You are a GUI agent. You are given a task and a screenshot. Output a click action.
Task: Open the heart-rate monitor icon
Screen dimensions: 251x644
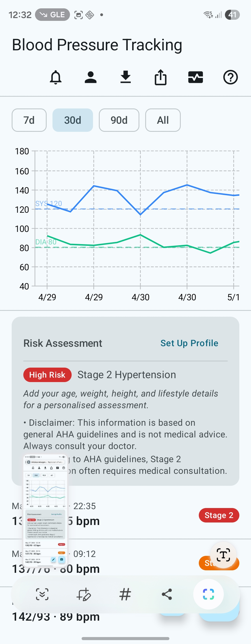point(195,77)
